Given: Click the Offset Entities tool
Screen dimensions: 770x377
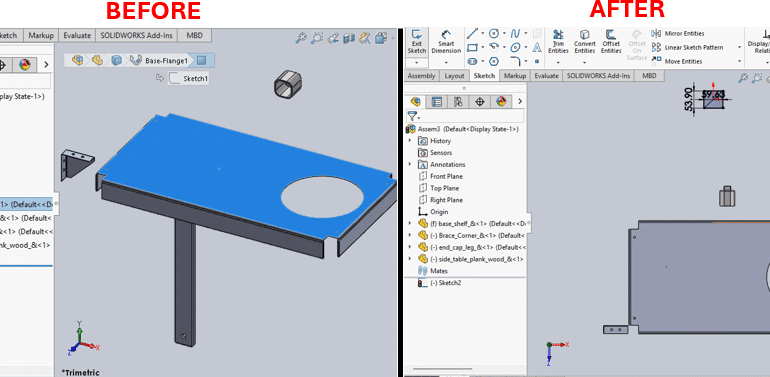Looking at the screenshot, I should 611,42.
